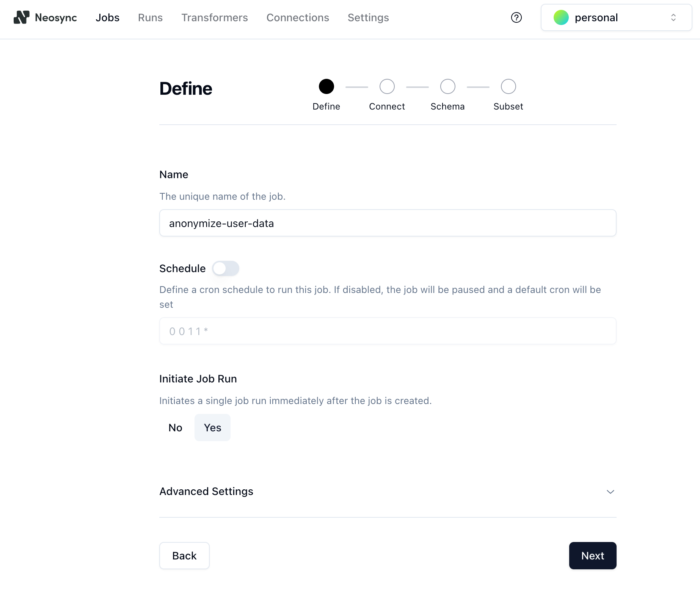Select the Schema step circle
This screenshot has height=589, width=700.
pos(447,86)
